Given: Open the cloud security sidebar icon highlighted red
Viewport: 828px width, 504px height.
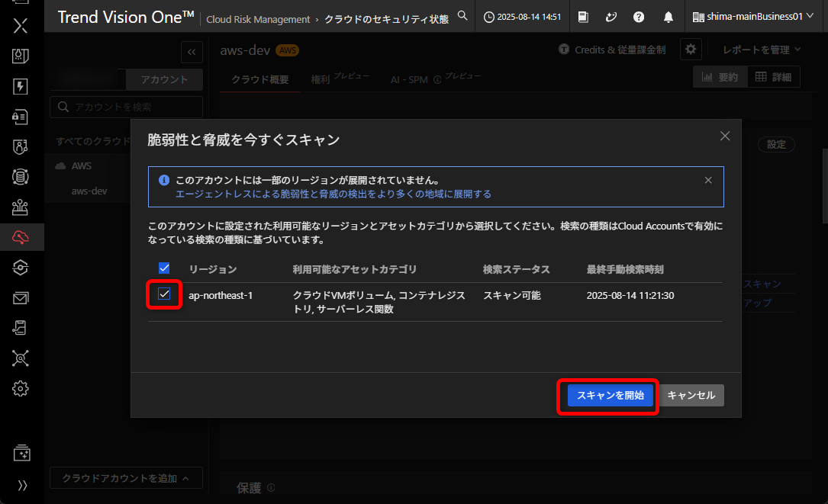Looking at the screenshot, I should (x=20, y=237).
